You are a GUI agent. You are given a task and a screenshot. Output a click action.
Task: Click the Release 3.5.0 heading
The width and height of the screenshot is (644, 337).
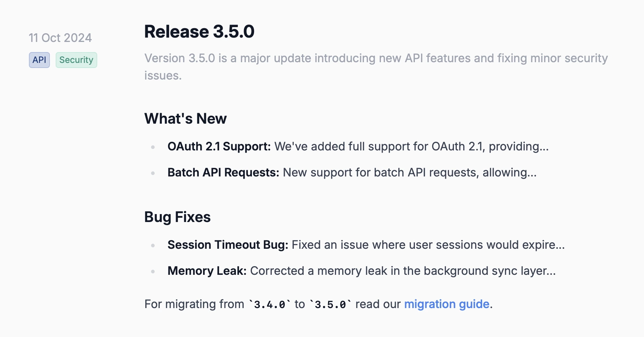(x=199, y=31)
